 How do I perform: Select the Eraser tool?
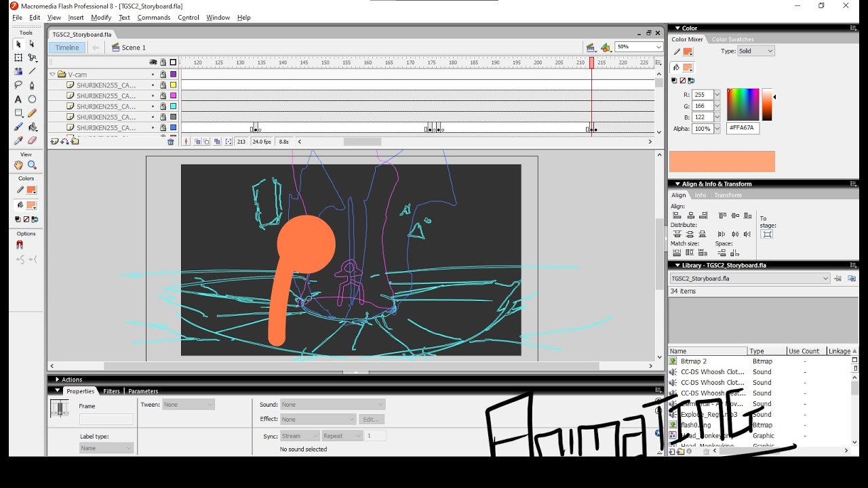coord(32,141)
